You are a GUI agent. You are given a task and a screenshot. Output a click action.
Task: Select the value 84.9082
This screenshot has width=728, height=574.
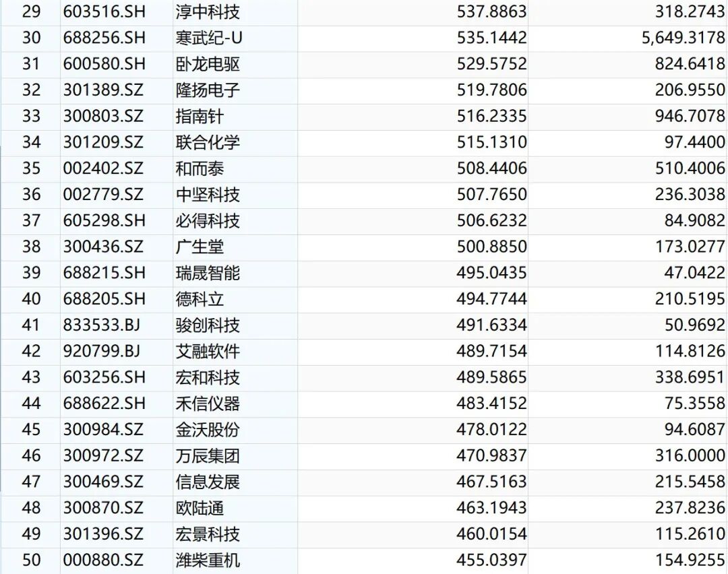coord(694,220)
